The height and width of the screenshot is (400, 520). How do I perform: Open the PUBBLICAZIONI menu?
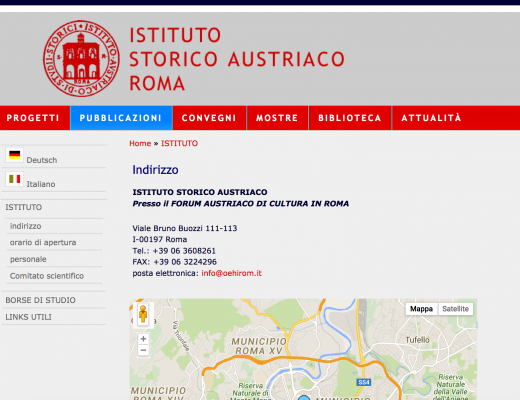[x=121, y=118]
